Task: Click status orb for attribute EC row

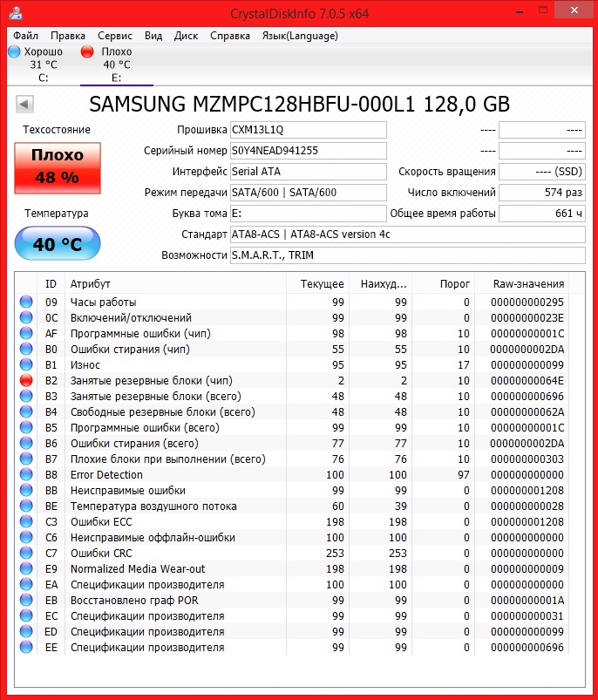Action: [26, 615]
